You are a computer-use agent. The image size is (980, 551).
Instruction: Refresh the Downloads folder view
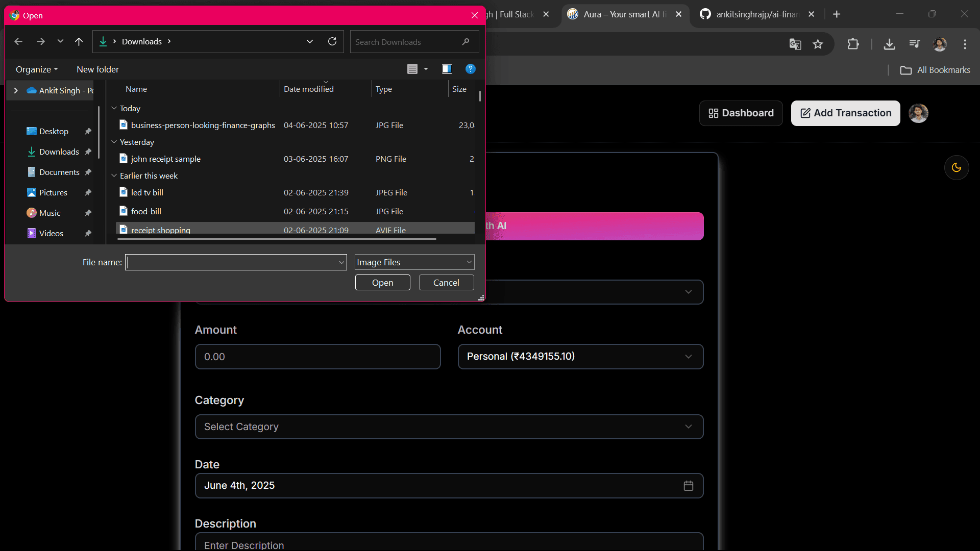click(332, 41)
